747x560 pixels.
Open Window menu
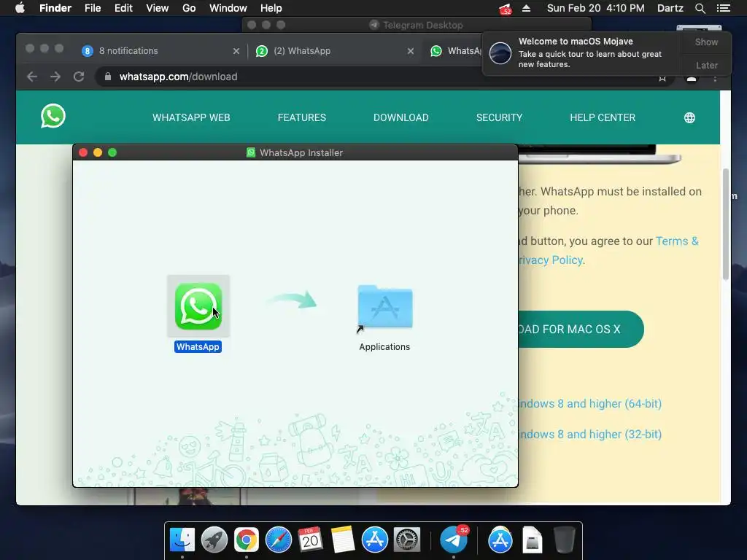tap(228, 8)
